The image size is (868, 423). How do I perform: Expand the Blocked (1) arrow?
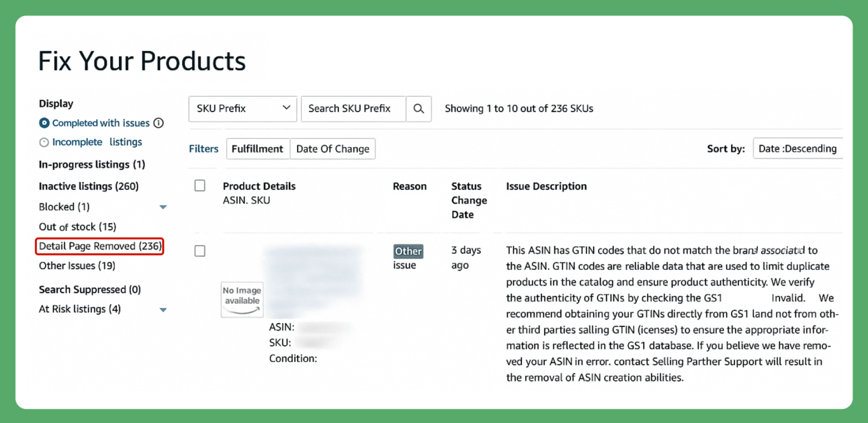pyautogui.click(x=163, y=207)
